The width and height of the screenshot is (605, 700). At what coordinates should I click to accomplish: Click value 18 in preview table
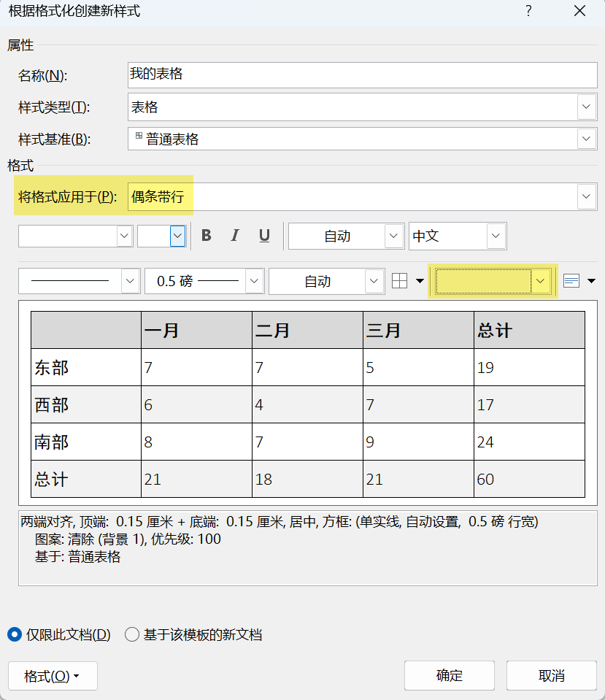(x=263, y=480)
